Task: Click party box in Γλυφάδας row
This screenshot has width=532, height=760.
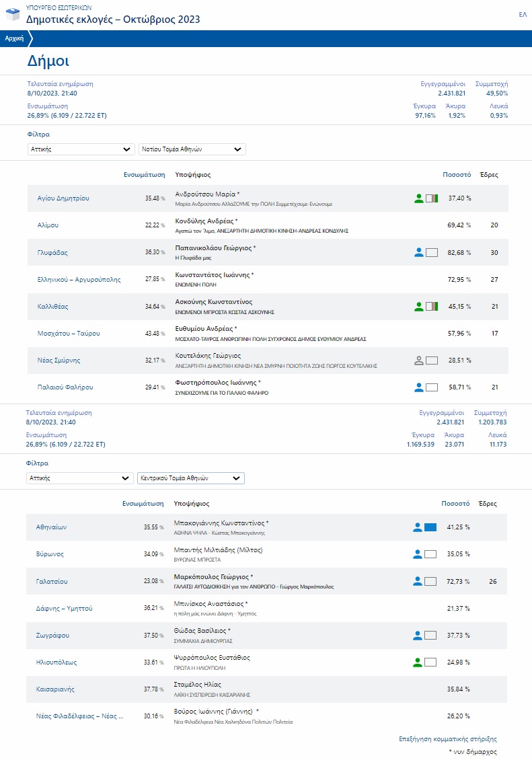Action: point(432,252)
